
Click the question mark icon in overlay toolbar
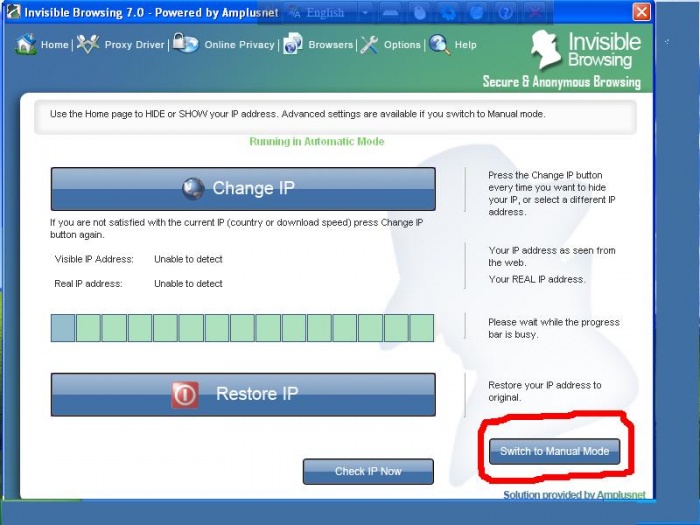coord(505,12)
